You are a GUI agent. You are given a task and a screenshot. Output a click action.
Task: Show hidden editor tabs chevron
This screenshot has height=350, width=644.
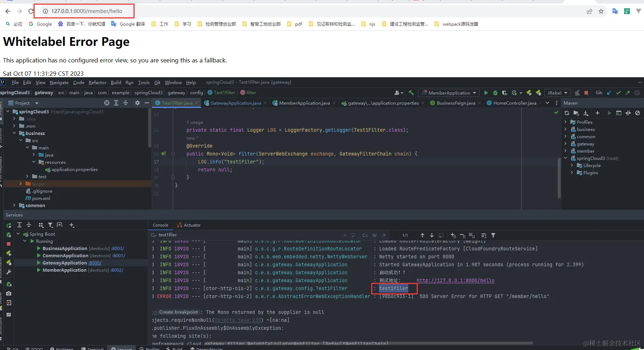pos(547,103)
